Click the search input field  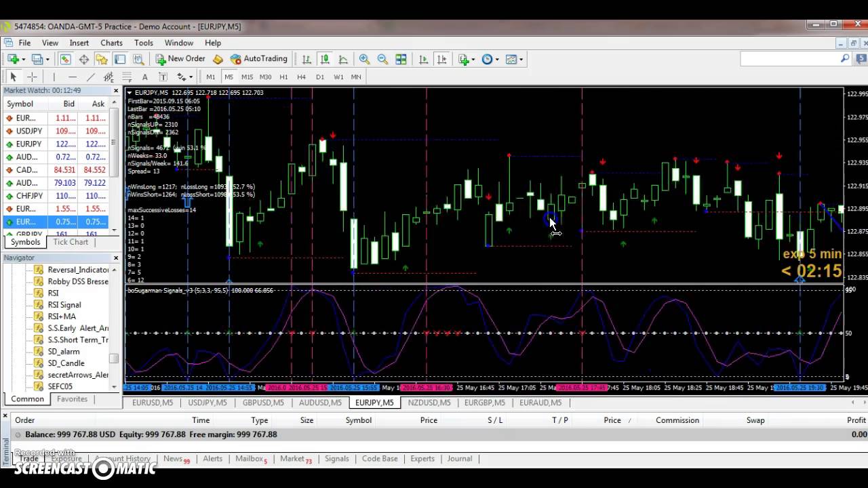click(x=790, y=59)
